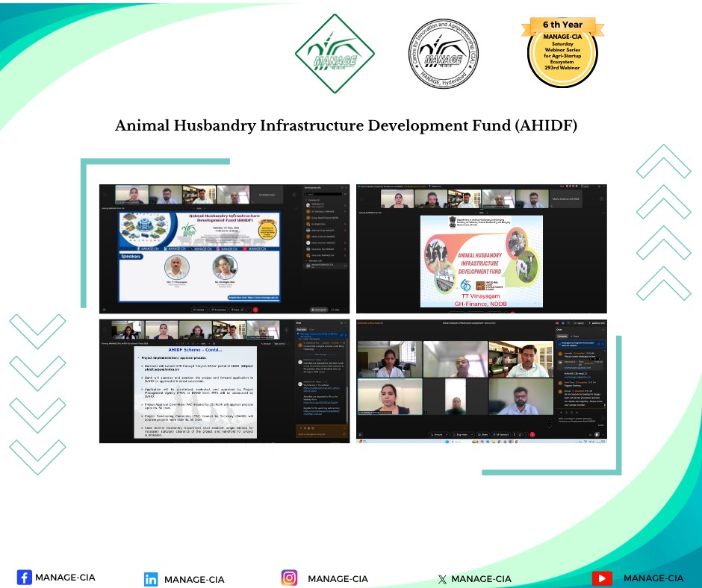Click the yellow 6th Year webinar badge

pos(562,52)
